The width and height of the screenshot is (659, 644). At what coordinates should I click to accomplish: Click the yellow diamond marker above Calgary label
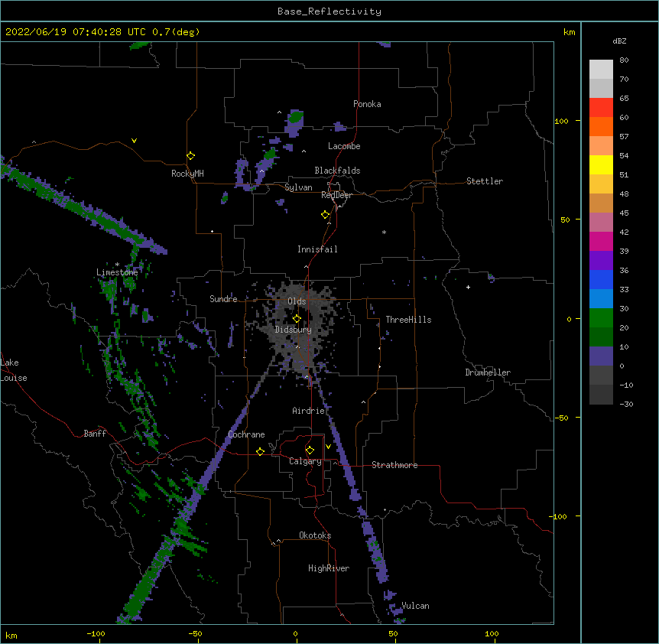[x=310, y=450]
